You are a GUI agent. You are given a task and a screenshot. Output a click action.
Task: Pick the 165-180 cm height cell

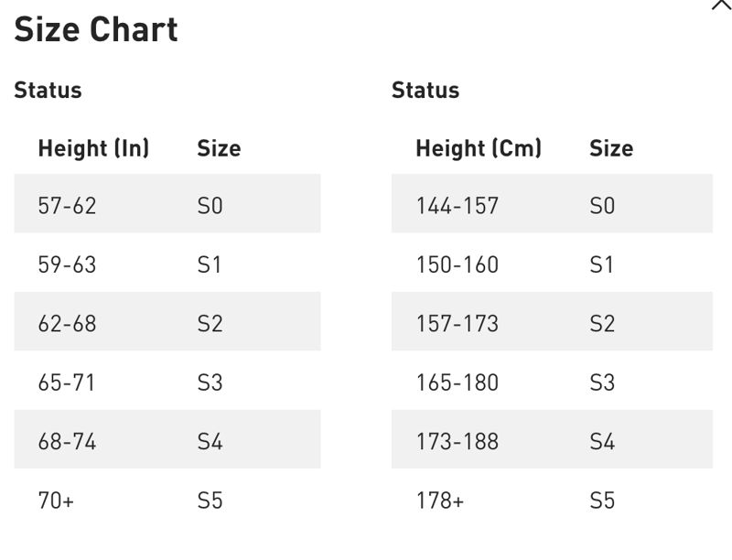pyautogui.click(x=457, y=382)
